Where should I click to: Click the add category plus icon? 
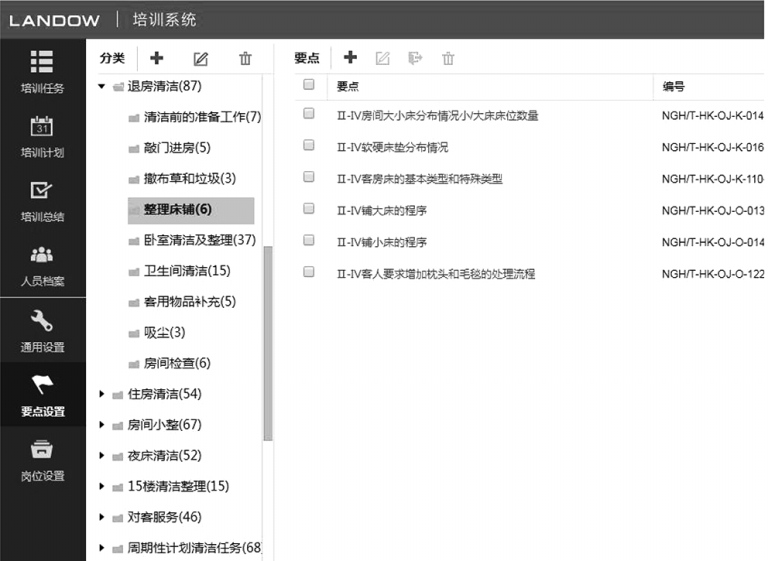(x=157, y=58)
